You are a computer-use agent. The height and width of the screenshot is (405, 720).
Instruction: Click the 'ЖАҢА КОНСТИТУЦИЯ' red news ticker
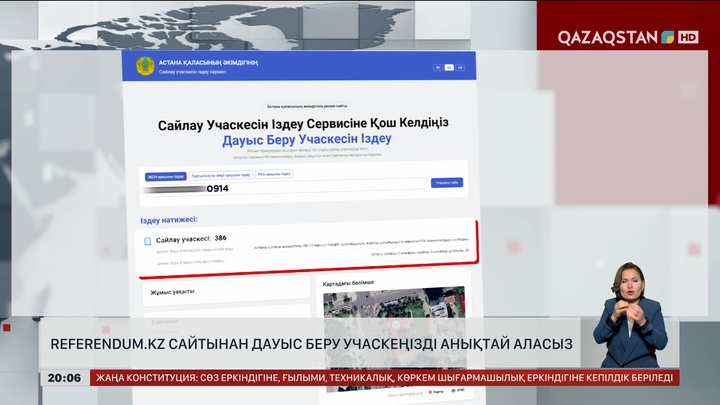pyautogui.click(x=384, y=378)
